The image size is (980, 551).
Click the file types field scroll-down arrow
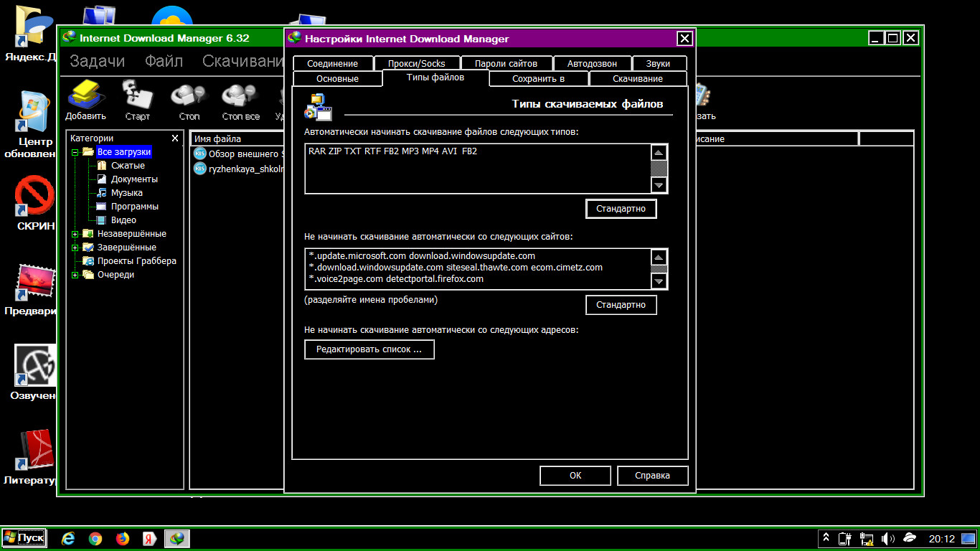coord(659,184)
